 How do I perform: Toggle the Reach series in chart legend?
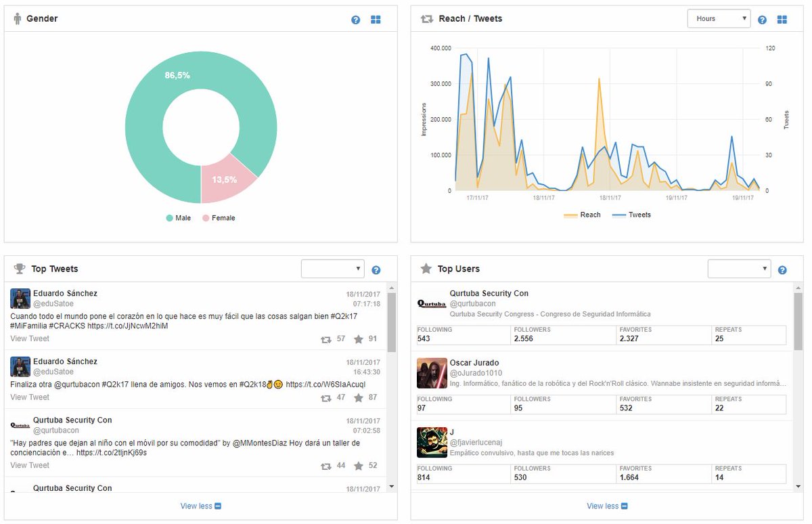click(x=582, y=215)
